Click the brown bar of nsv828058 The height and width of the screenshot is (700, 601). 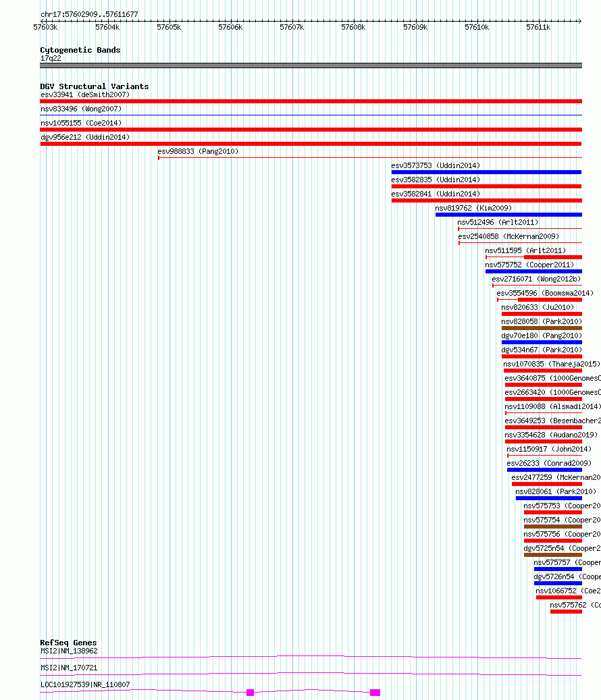(x=542, y=328)
